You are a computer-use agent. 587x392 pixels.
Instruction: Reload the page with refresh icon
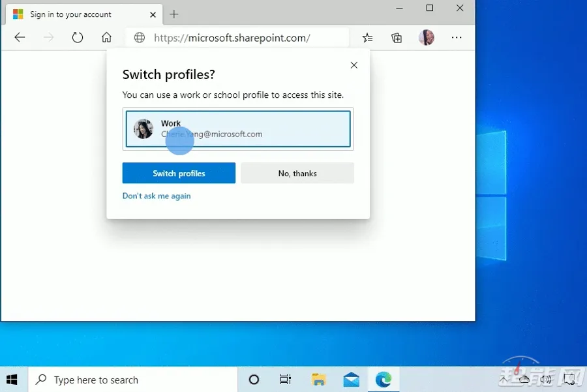pyautogui.click(x=78, y=37)
